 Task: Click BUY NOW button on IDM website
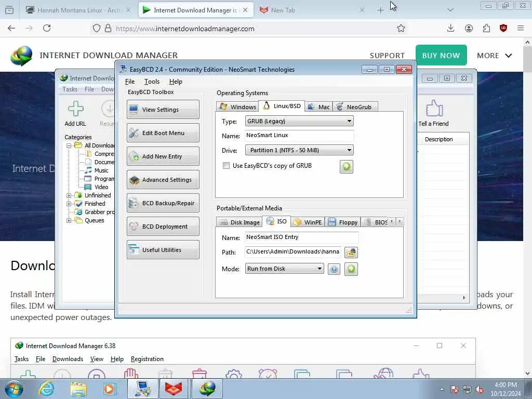[441, 55]
